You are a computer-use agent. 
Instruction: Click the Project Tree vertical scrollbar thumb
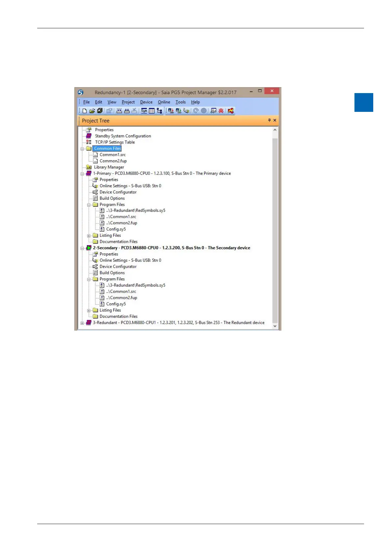(275, 230)
